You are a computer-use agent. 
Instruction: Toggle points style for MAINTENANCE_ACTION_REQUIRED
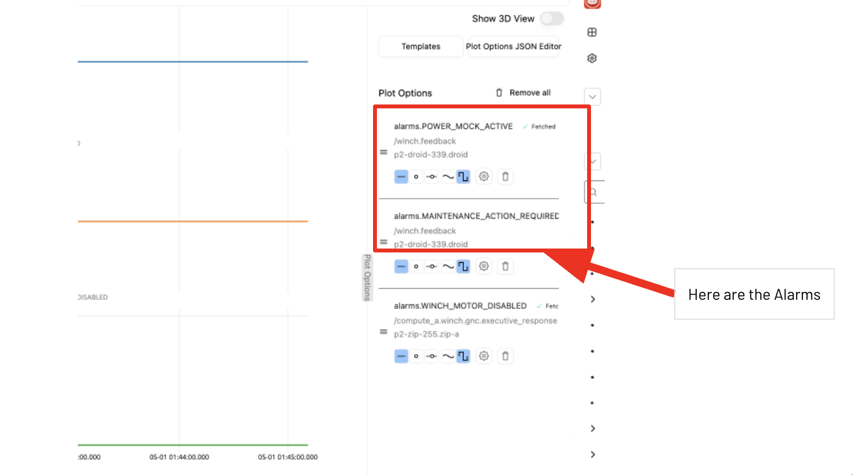pos(416,266)
